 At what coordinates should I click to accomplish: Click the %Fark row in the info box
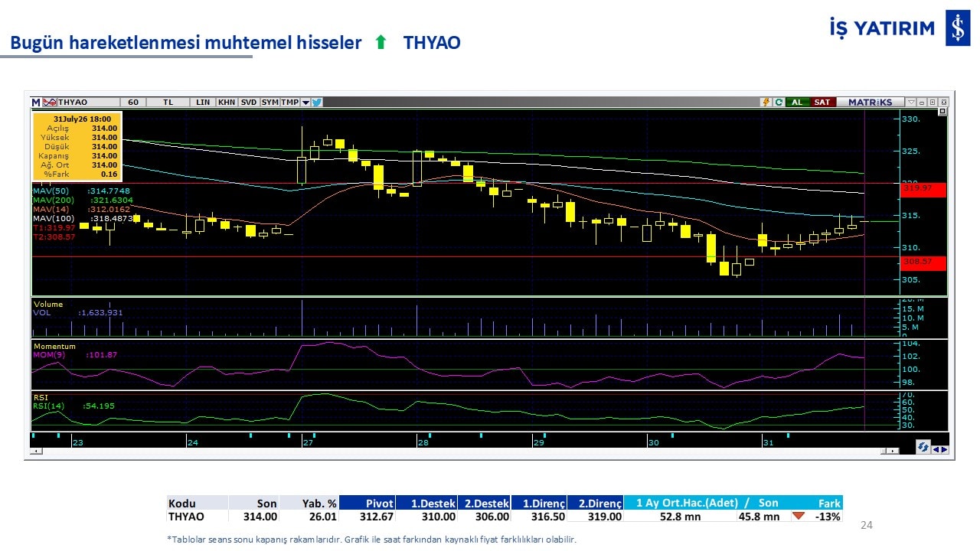(x=77, y=174)
